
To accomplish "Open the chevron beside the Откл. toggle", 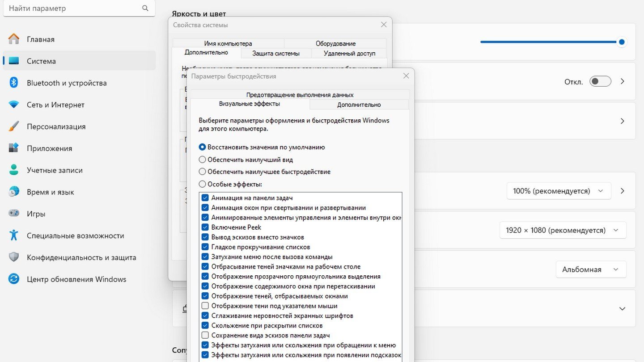I will [622, 81].
